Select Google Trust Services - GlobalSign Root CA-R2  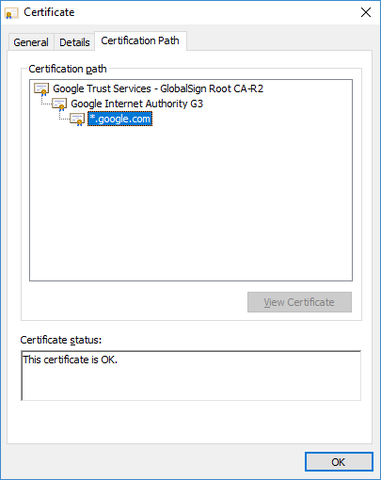click(x=158, y=89)
